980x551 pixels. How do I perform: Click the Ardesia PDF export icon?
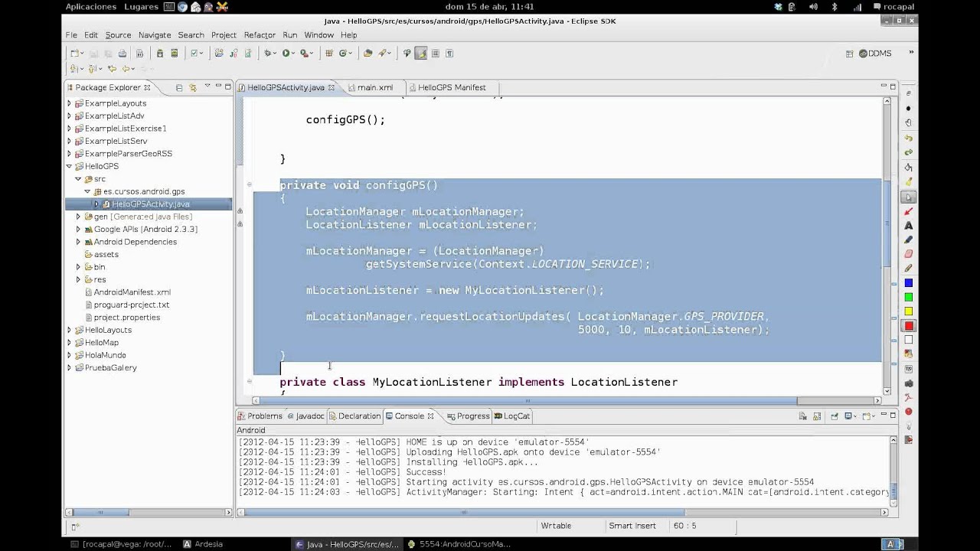click(909, 397)
